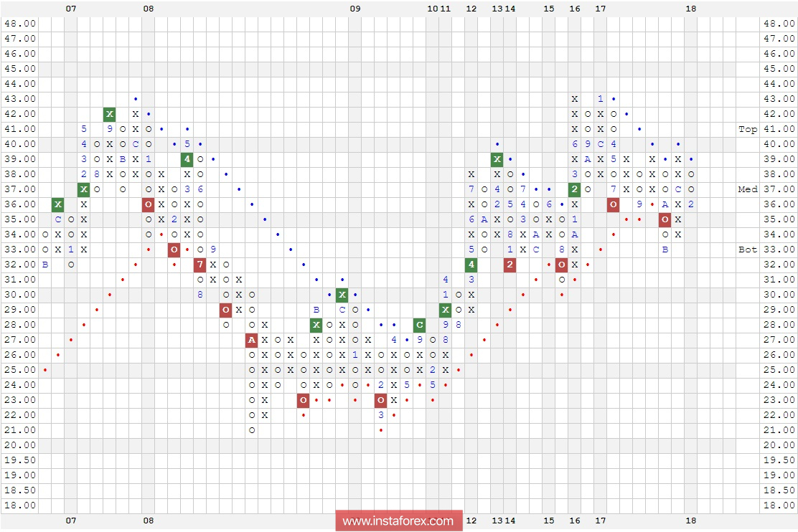
Task: Click the 20.00 price on left axis
Action: (20, 445)
